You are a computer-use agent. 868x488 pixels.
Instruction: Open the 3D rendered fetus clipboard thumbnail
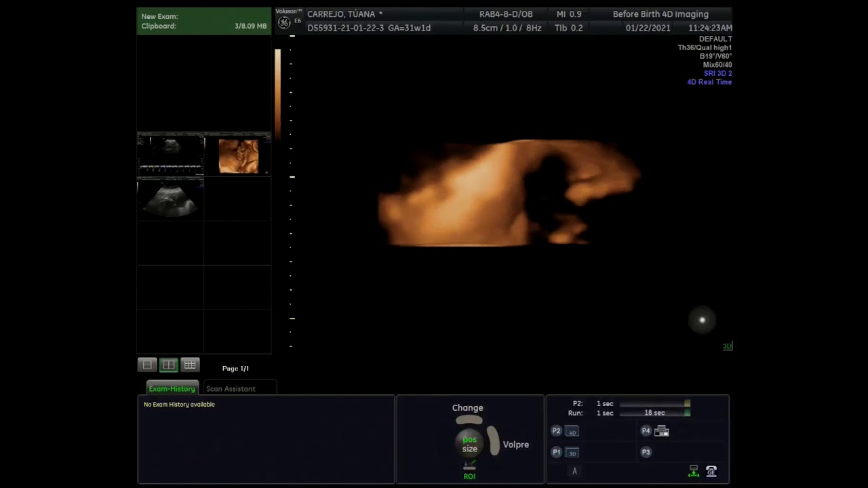tap(238, 156)
